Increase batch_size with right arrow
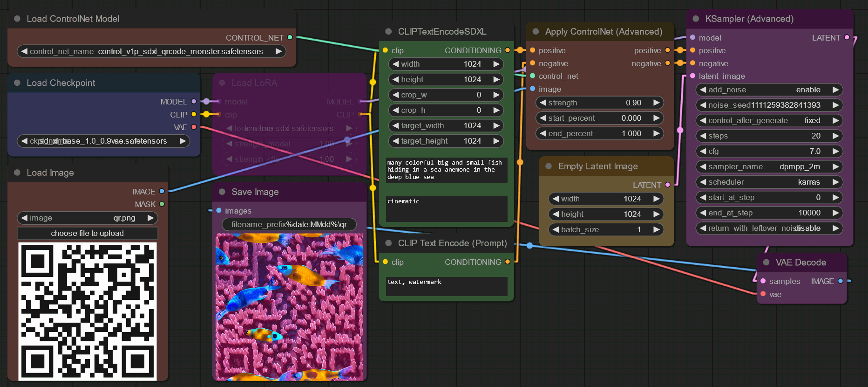 pos(656,229)
